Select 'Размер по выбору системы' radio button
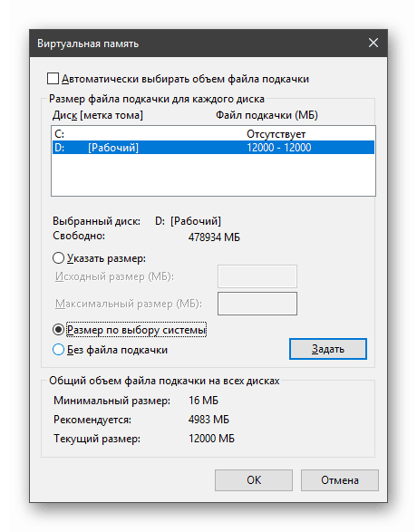417x532 pixels. click(x=58, y=330)
